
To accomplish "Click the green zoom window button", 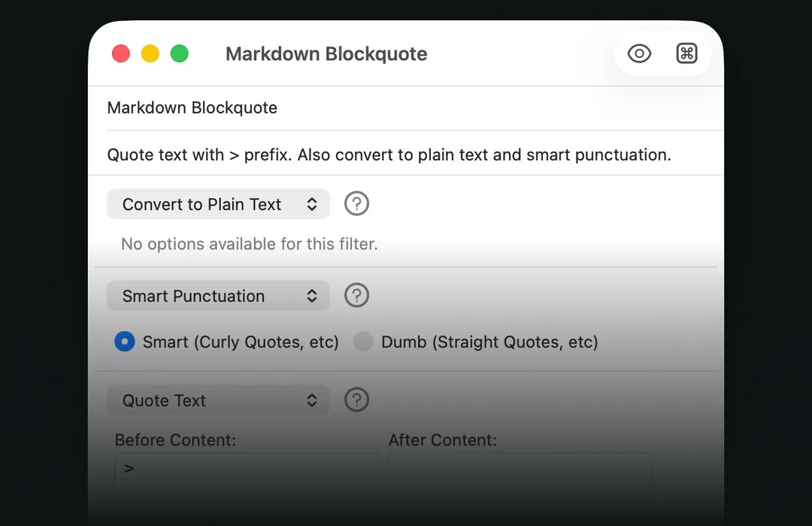I will coord(180,53).
